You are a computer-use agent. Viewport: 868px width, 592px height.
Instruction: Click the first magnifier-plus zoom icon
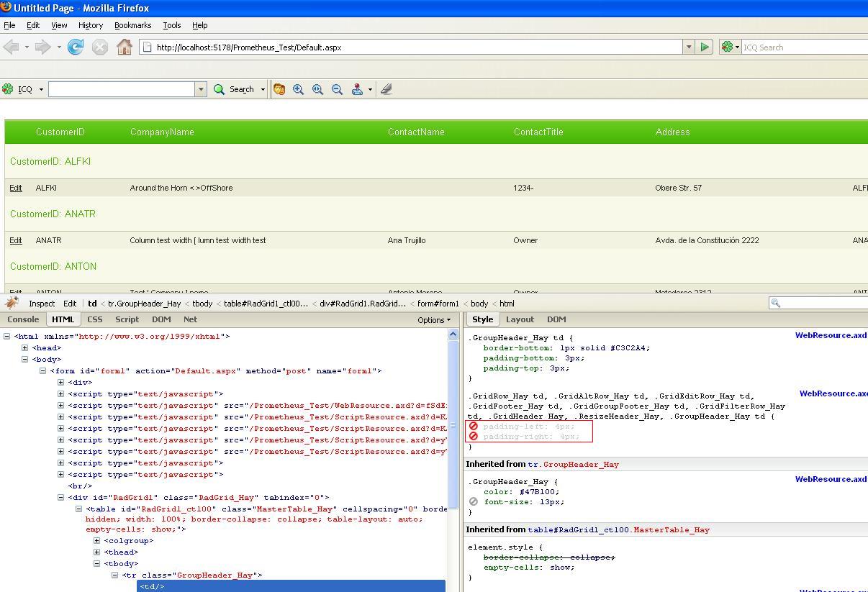(298, 89)
